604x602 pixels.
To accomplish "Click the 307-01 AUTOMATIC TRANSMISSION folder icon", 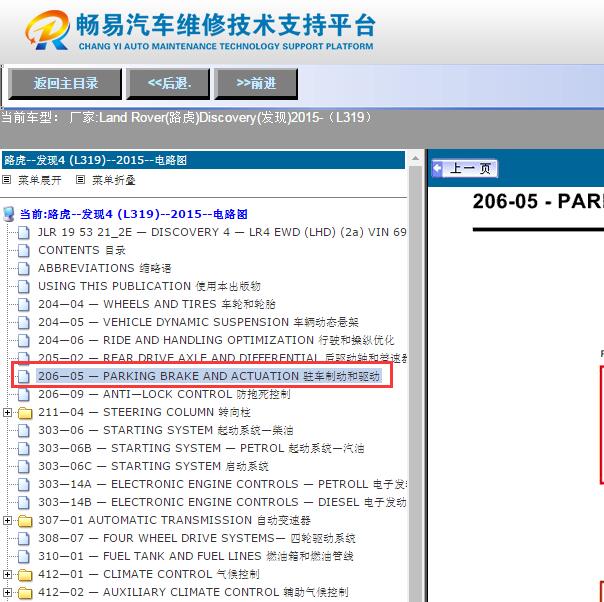I will (x=25, y=521).
